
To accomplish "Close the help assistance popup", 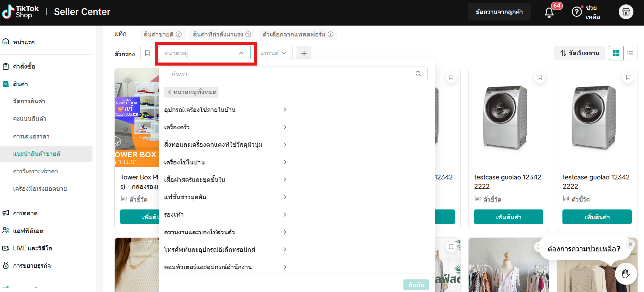I will click(630, 244).
